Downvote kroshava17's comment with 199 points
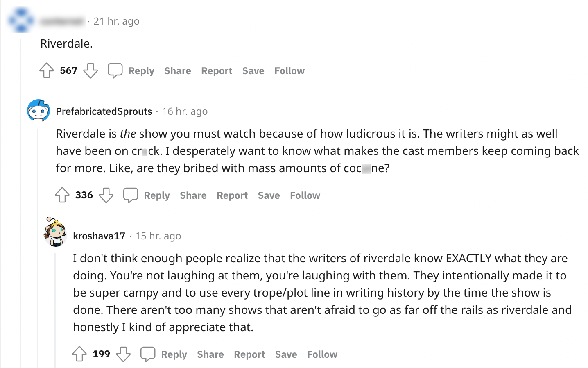Image resolution: width=588 pixels, height=368 pixels. 123,354
